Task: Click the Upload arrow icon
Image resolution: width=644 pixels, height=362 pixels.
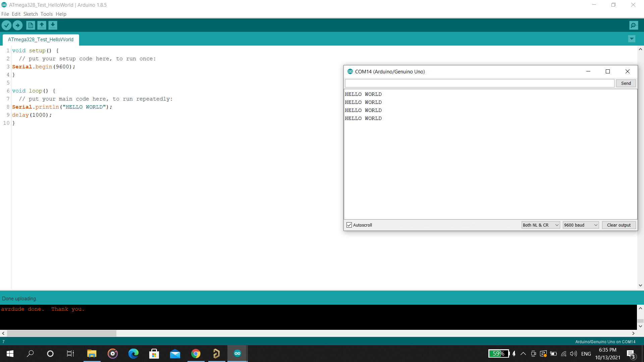Action: pyautogui.click(x=17, y=25)
